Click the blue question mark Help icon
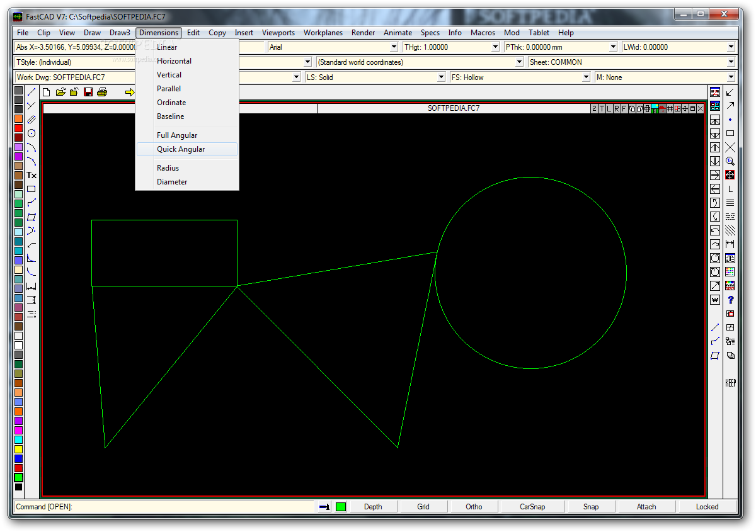The width and height of the screenshot is (756, 532). [x=730, y=300]
